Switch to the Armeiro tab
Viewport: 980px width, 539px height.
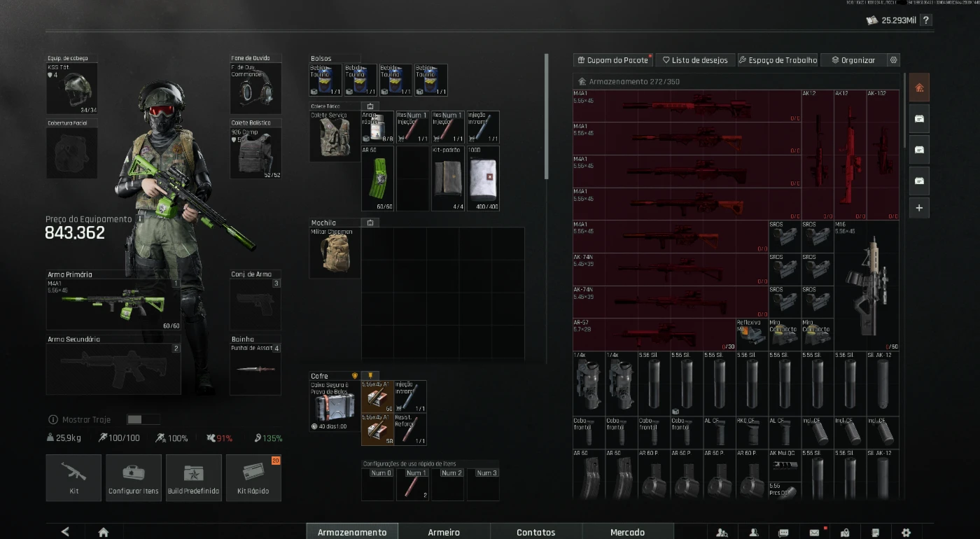coord(444,532)
